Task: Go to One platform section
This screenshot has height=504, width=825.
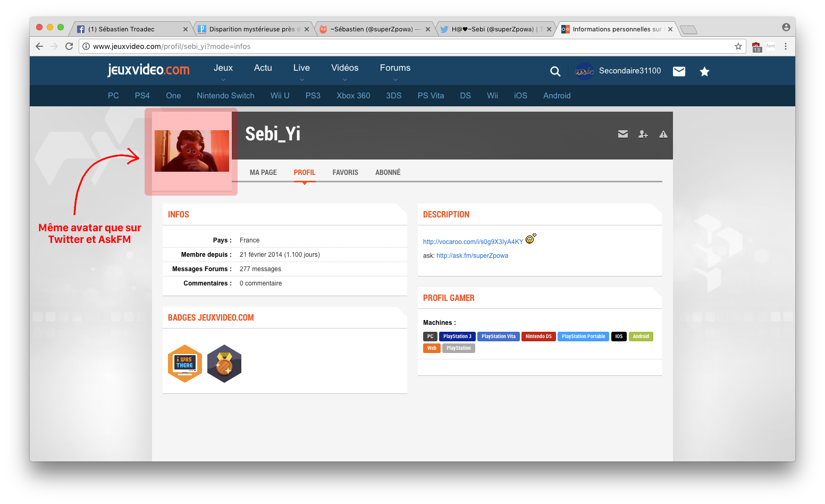Action: click(173, 96)
